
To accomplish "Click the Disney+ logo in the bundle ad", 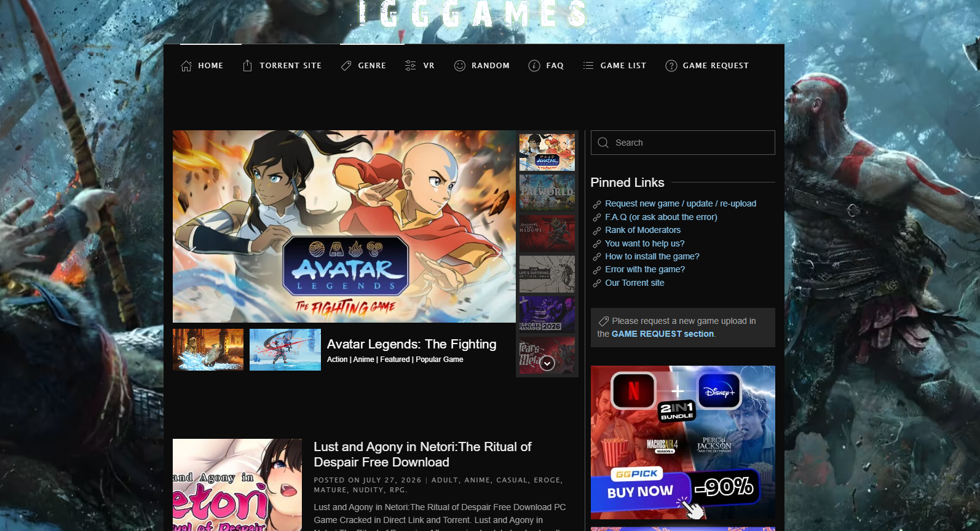I will click(719, 391).
